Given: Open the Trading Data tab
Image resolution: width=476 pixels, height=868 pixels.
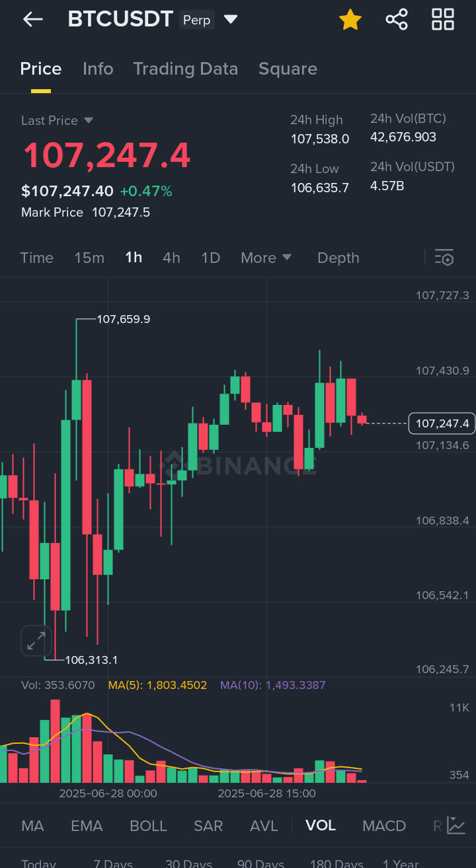Looking at the screenshot, I should [x=185, y=69].
